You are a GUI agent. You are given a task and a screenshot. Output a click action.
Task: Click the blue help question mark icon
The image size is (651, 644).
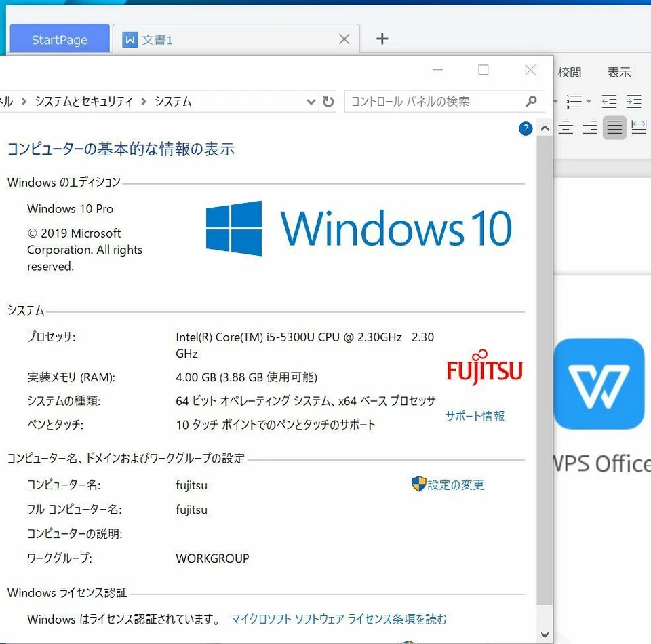[x=525, y=128]
